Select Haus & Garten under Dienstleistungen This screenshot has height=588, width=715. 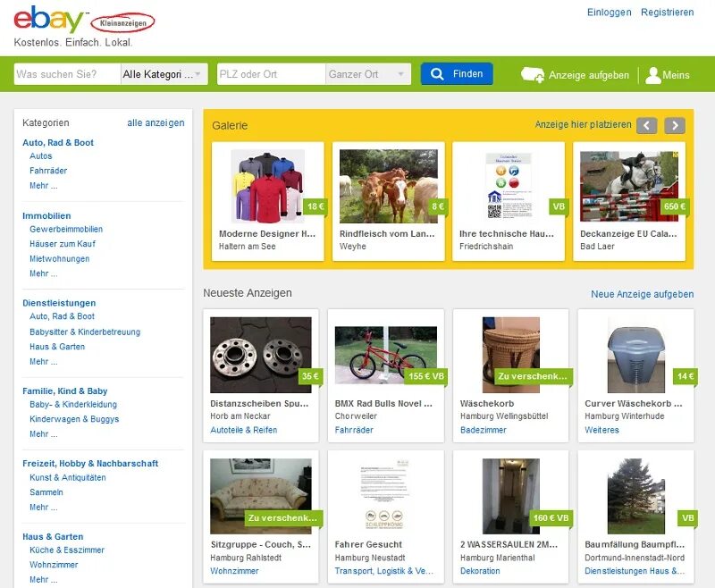[x=57, y=347]
